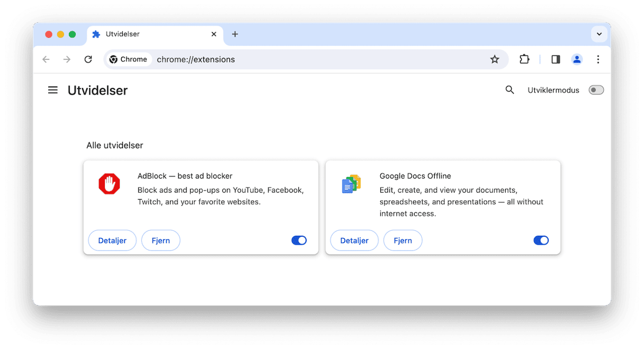Turn off Google Docs Offline switch
This screenshot has height=349, width=644.
[541, 240]
